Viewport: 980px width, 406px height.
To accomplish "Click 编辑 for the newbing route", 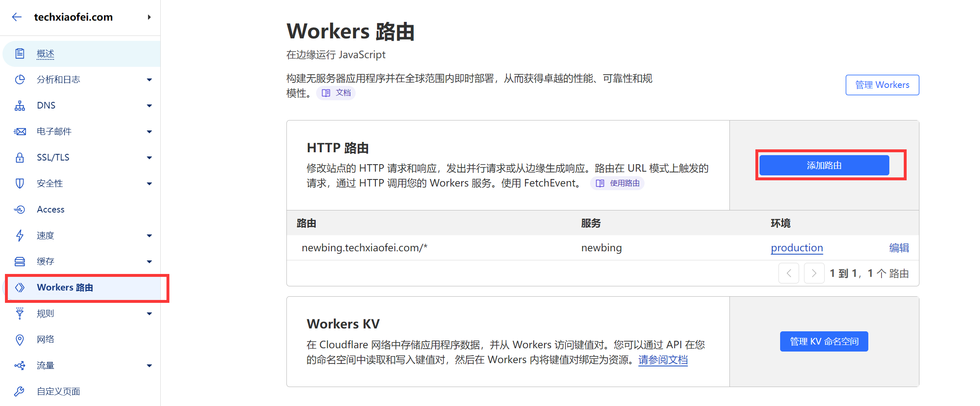I will click(x=899, y=248).
